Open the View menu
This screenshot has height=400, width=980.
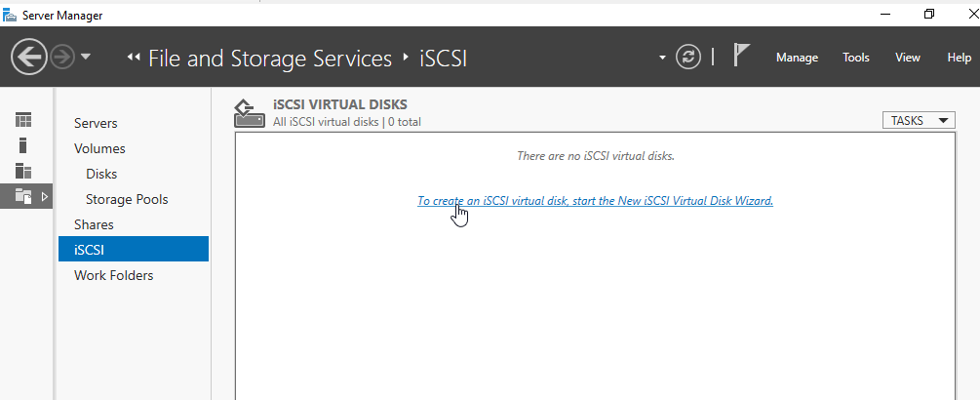pyautogui.click(x=908, y=58)
